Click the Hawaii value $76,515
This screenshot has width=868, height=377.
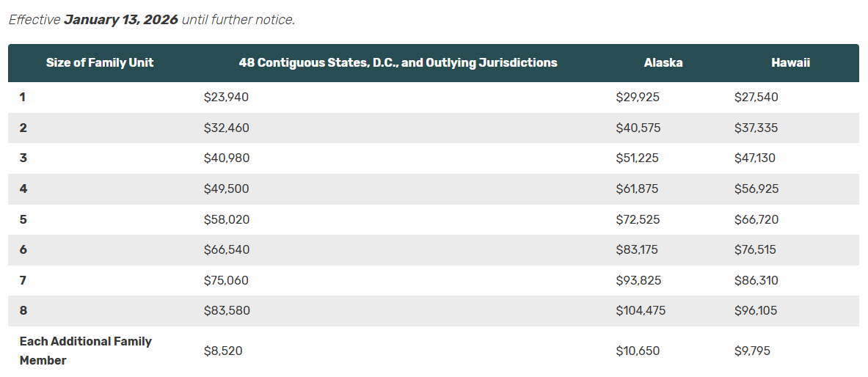coord(755,249)
